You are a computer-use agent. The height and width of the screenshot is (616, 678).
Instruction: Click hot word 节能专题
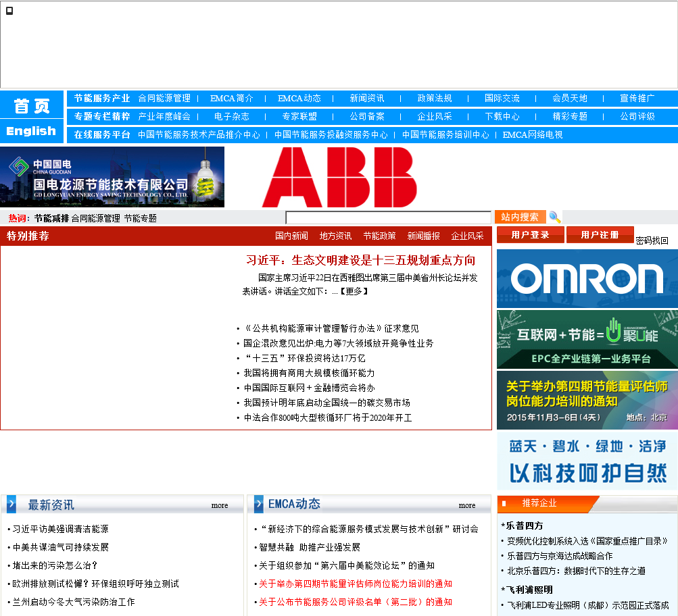click(140, 218)
